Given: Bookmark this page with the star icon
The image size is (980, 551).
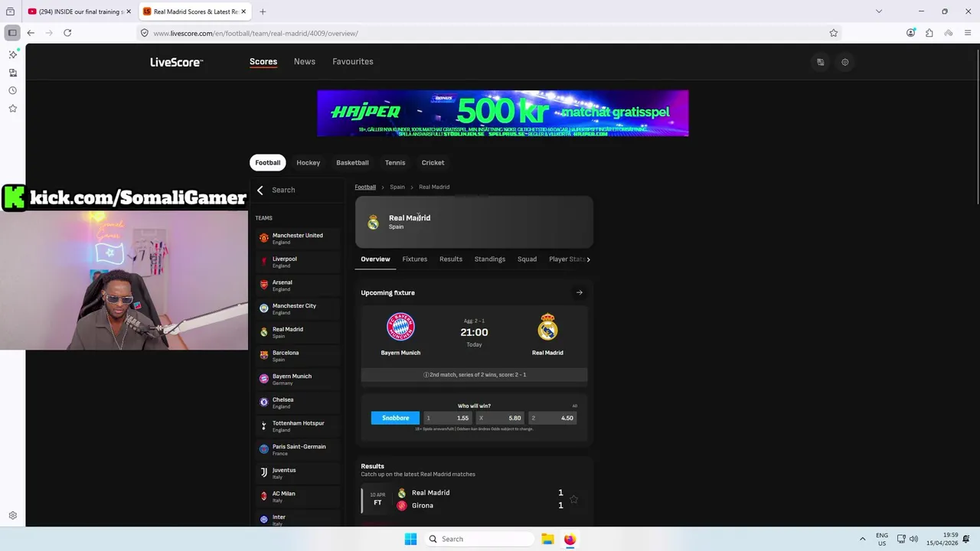Looking at the screenshot, I should point(834,33).
